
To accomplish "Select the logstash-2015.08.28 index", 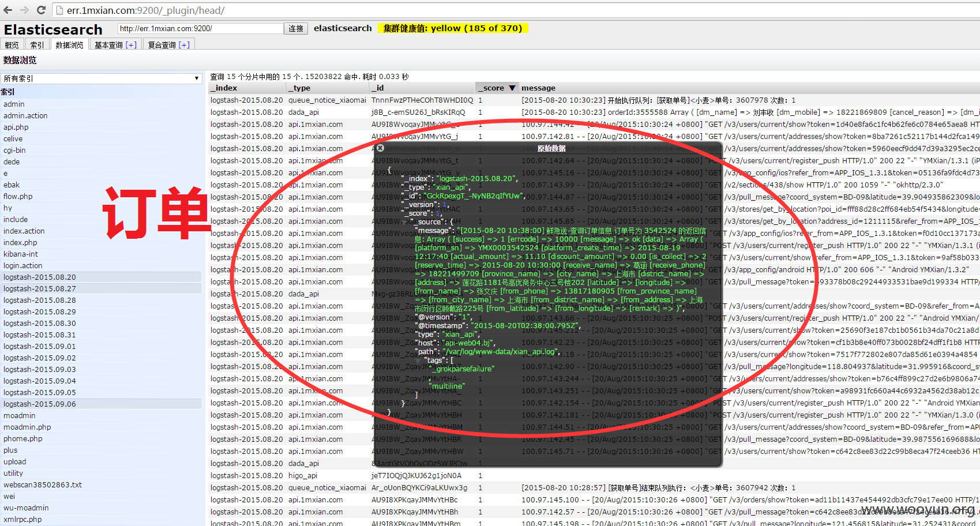I will pos(101,300).
